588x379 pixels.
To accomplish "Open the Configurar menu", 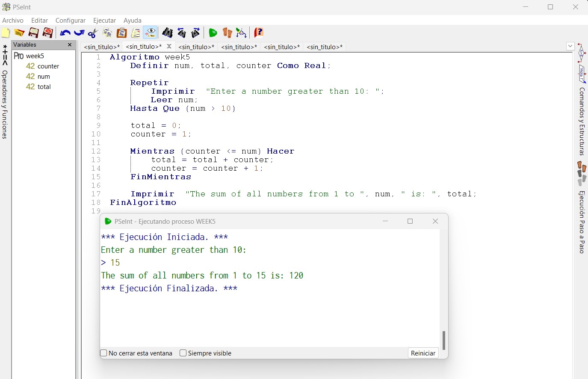I will [x=71, y=21].
